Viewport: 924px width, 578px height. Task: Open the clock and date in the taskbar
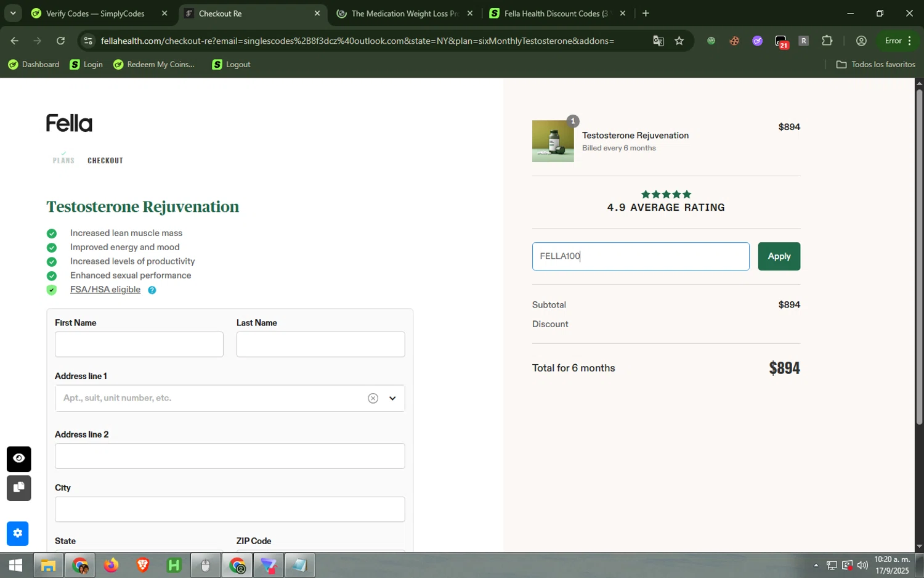point(892,565)
